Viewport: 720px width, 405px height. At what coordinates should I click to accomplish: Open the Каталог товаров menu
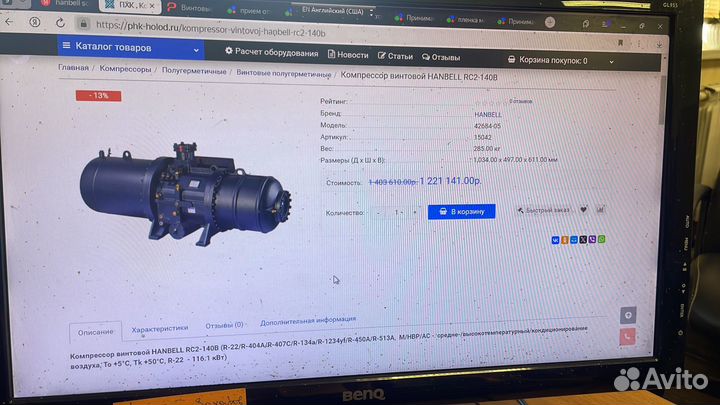tap(131, 47)
